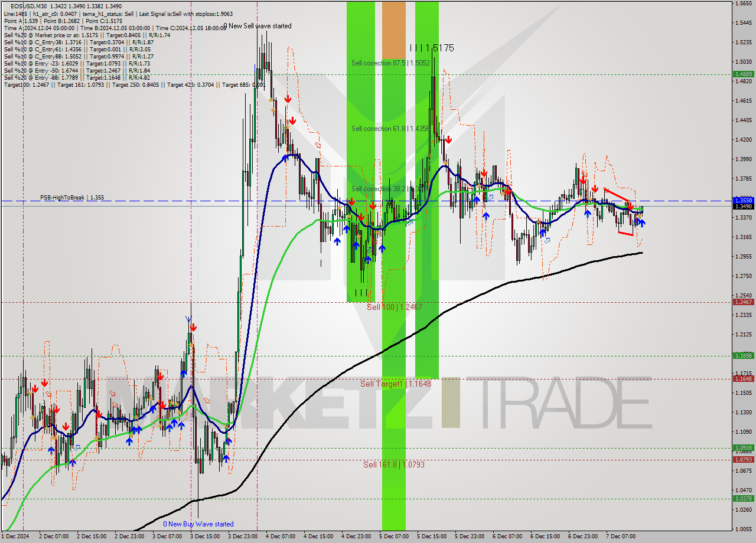Click the red 1.1648 price tag
This screenshot has width=756, height=543.
click(x=743, y=378)
